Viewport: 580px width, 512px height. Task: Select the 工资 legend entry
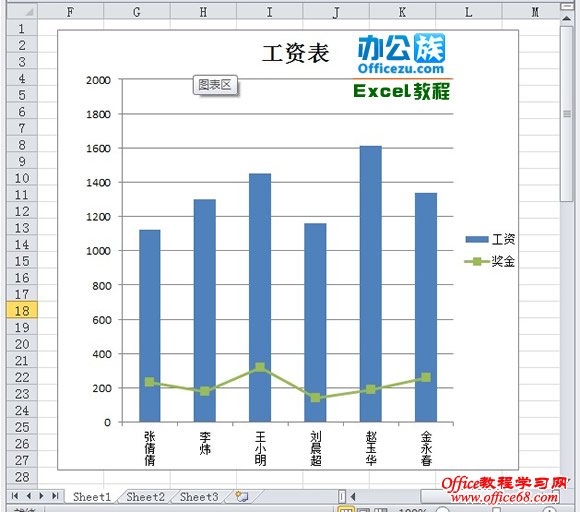coord(490,239)
